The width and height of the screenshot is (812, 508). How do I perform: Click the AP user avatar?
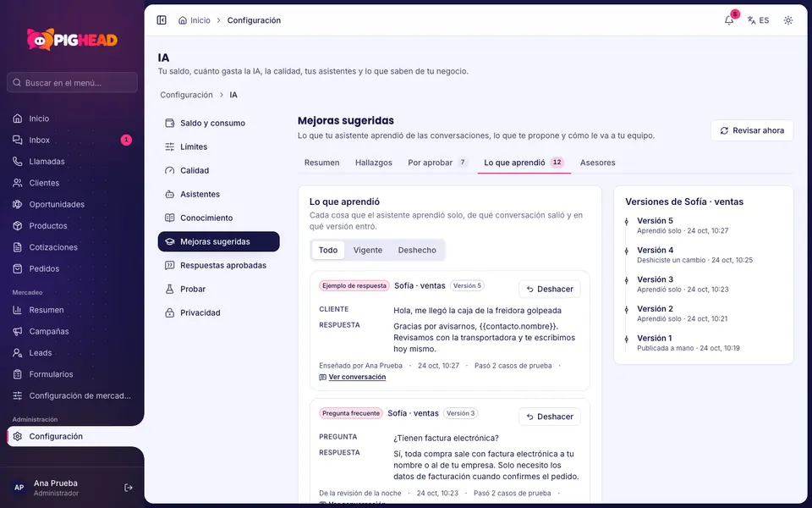pos(19,488)
